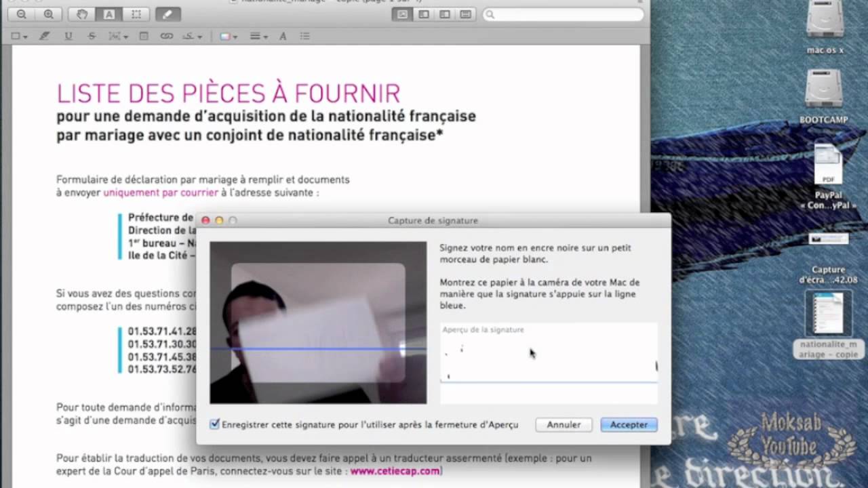Click the 'LISTE DES PIÈCES À FOURNIR' heading
Viewport: 868px width, 488px height.
pos(229,94)
